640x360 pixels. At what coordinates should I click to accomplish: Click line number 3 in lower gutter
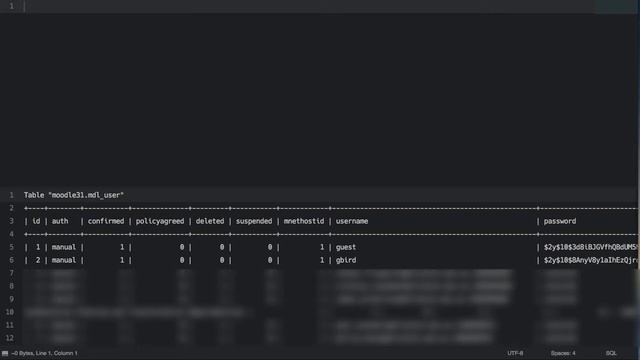[11, 221]
